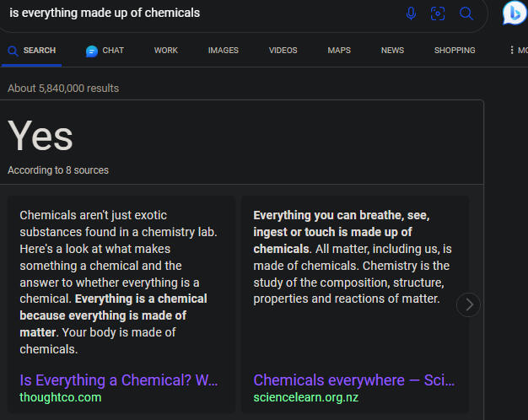
Task: Open the Bing chat bubble logo
Action: point(515,13)
